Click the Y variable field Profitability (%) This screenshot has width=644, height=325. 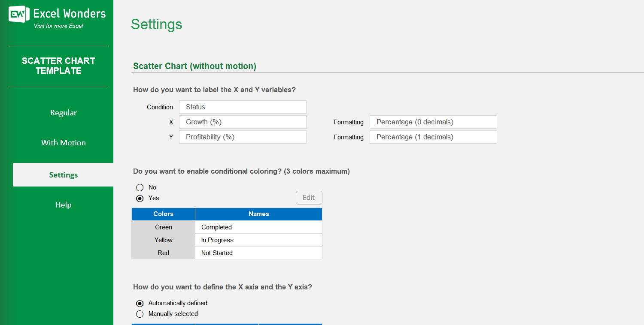(243, 137)
